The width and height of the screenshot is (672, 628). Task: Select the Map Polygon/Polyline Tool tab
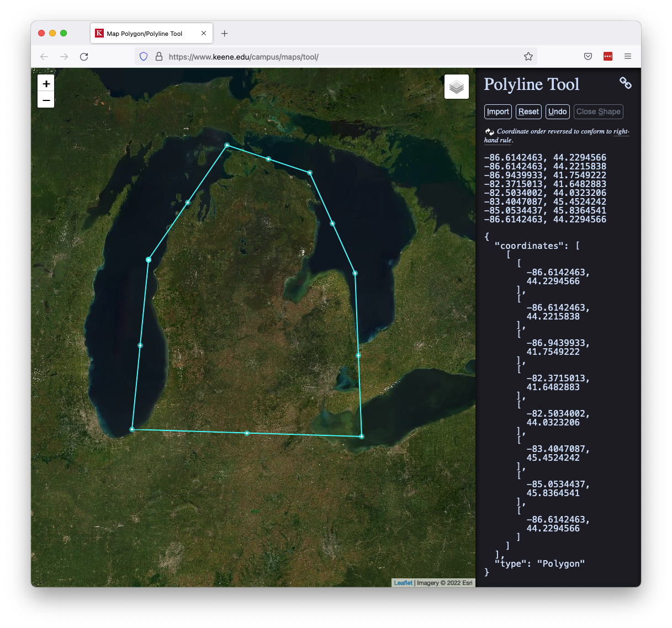click(145, 34)
